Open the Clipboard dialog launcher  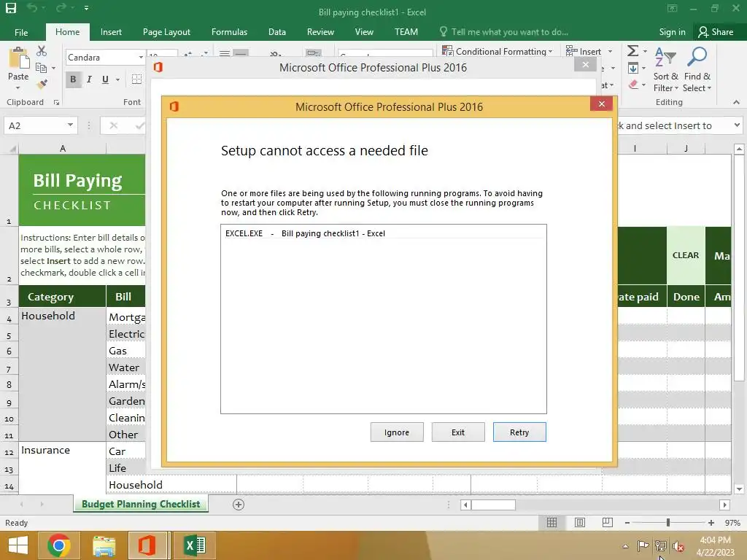click(x=56, y=102)
